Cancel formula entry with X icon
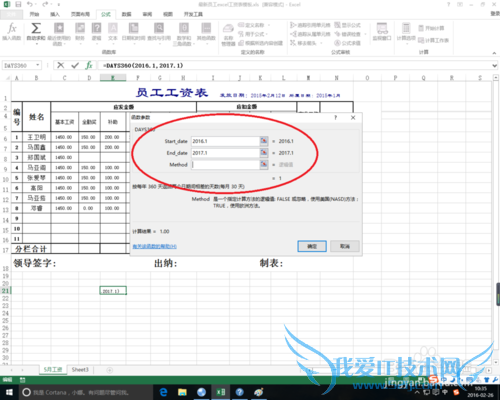This screenshot has height=400, width=500. [61, 65]
